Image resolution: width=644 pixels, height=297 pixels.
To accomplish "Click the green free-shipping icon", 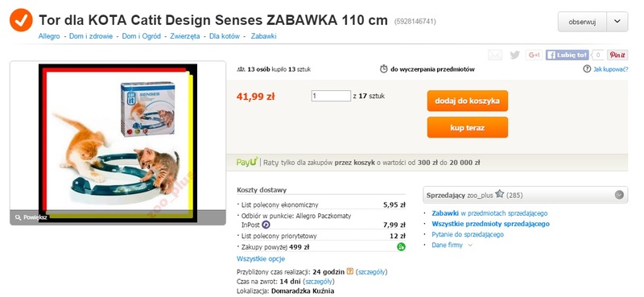I will tap(401, 247).
